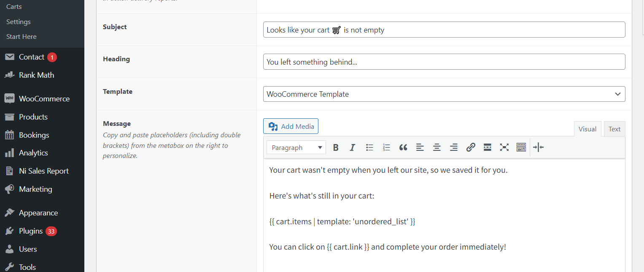Viewport: 644px width, 272px height.
Task: Apply italic formatting
Action: 352,147
